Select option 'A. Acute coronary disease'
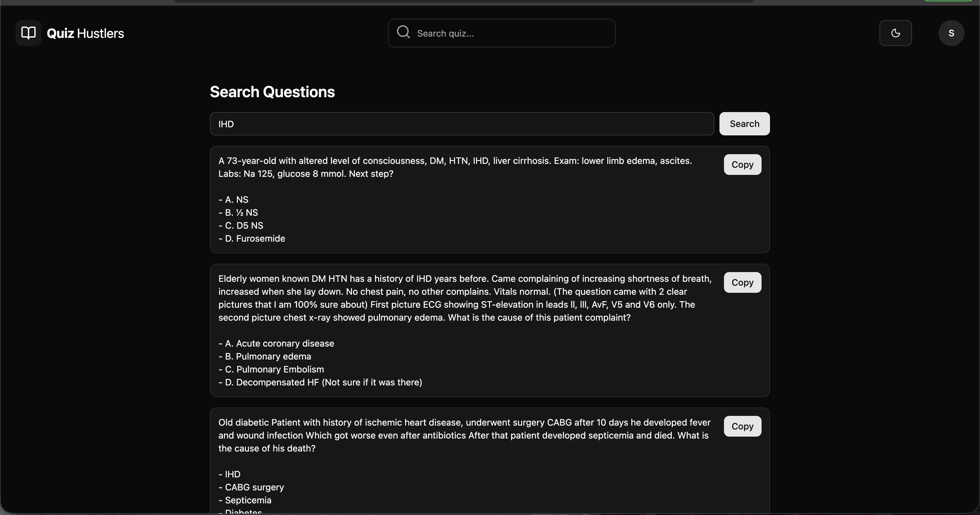Image resolution: width=980 pixels, height=515 pixels. click(276, 343)
